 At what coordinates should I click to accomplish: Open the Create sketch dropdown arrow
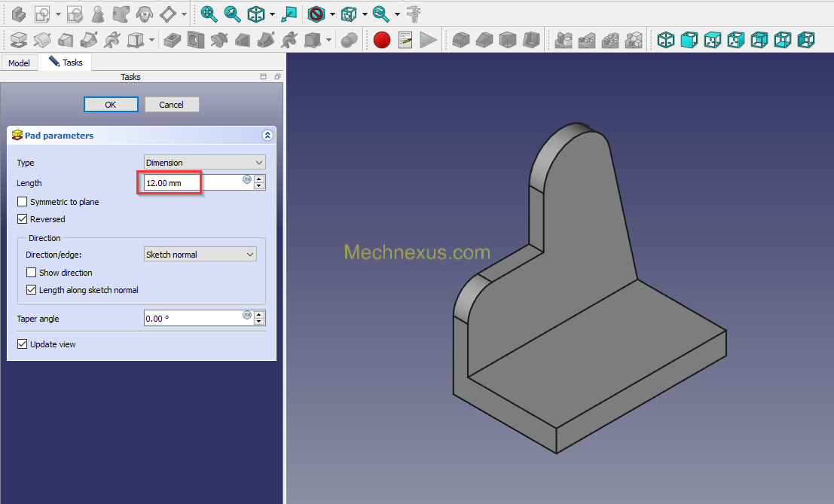click(58, 14)
